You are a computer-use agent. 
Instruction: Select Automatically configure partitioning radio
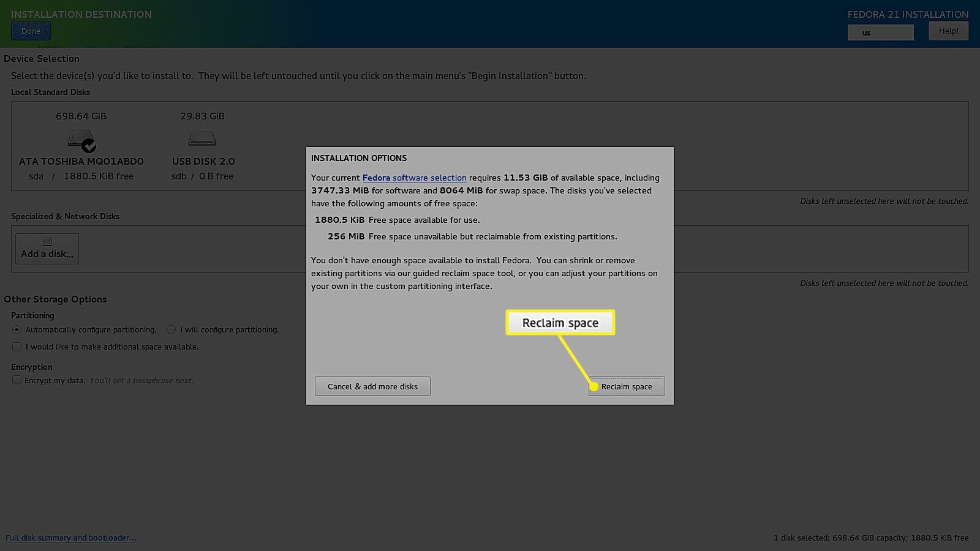17,329
